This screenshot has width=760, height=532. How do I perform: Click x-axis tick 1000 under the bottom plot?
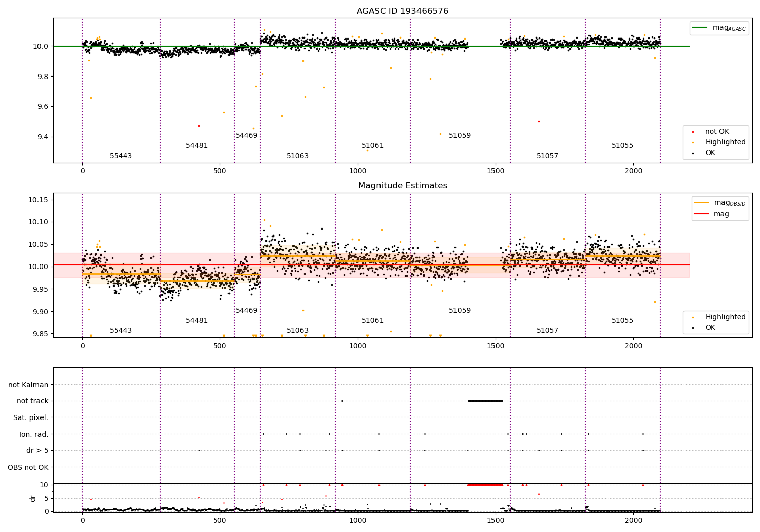click(x=358, y=521)
